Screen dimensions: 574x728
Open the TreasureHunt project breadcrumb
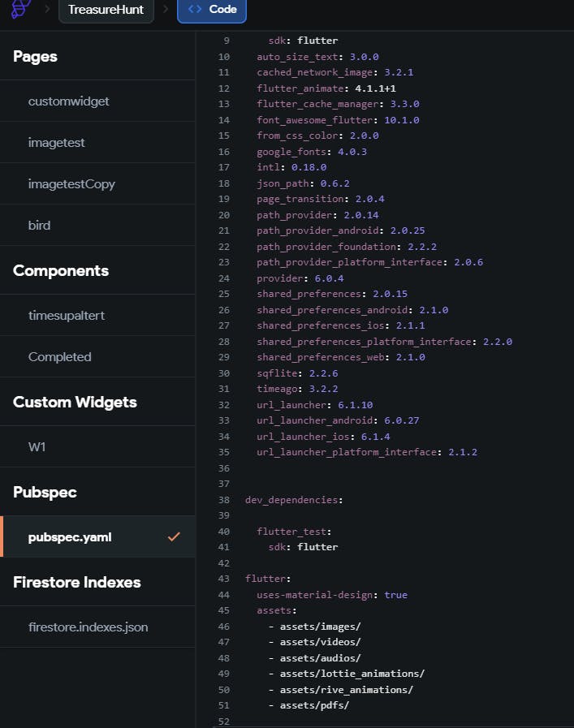pyautogui.click(x=106, y=10)
